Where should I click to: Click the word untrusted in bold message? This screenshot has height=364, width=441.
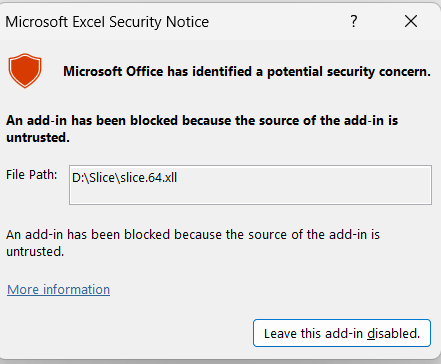pyautogui.click(x=38, y=137)
